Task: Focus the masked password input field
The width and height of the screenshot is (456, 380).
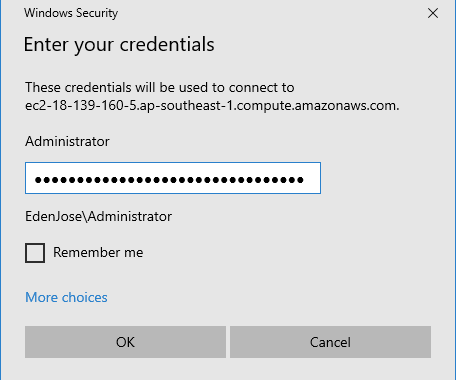Action: pyautogui.click(x=173, y=178)
